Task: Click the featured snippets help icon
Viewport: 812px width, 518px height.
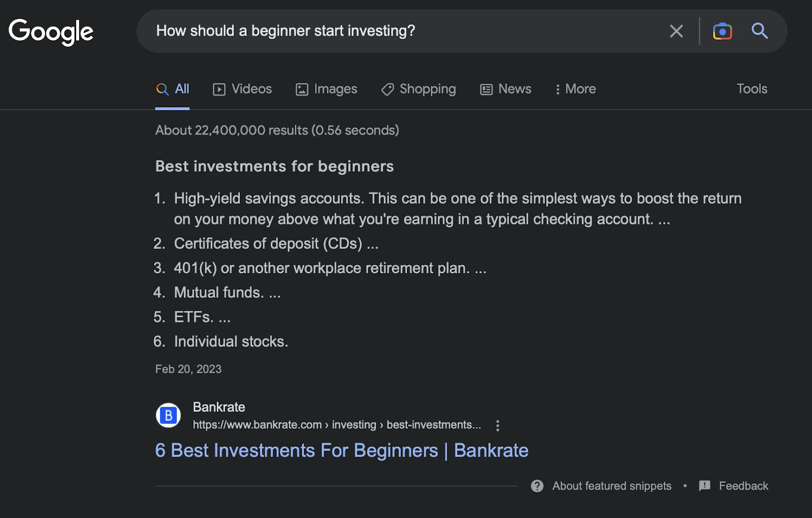Action: tap(536, 486)
